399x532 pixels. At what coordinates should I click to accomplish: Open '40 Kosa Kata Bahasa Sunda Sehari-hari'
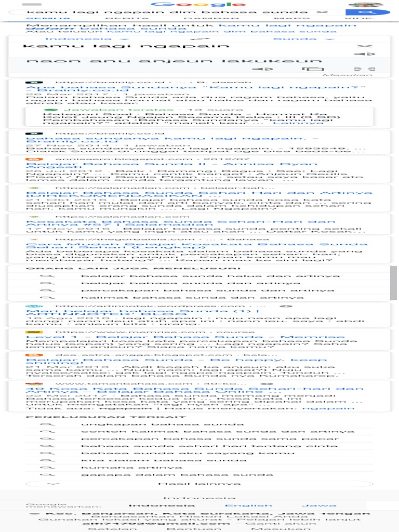(194, 390)
